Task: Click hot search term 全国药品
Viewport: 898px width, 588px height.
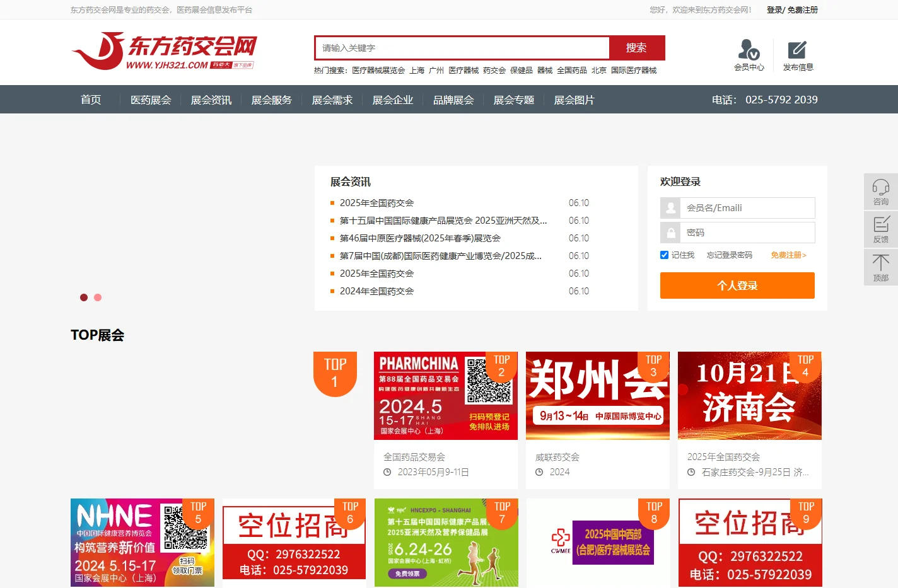Action: pyautogui.click(x=572, y=71)
